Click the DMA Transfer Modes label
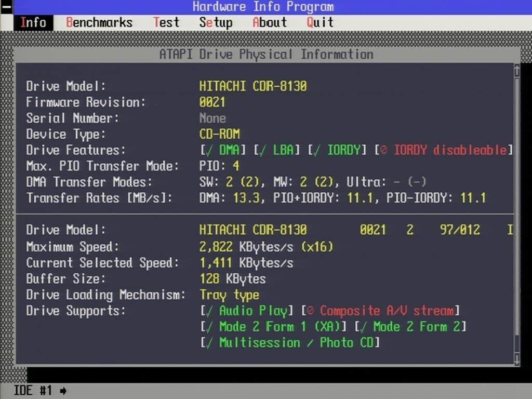This screenshot has width=532, height=399. tap(89, 182)
